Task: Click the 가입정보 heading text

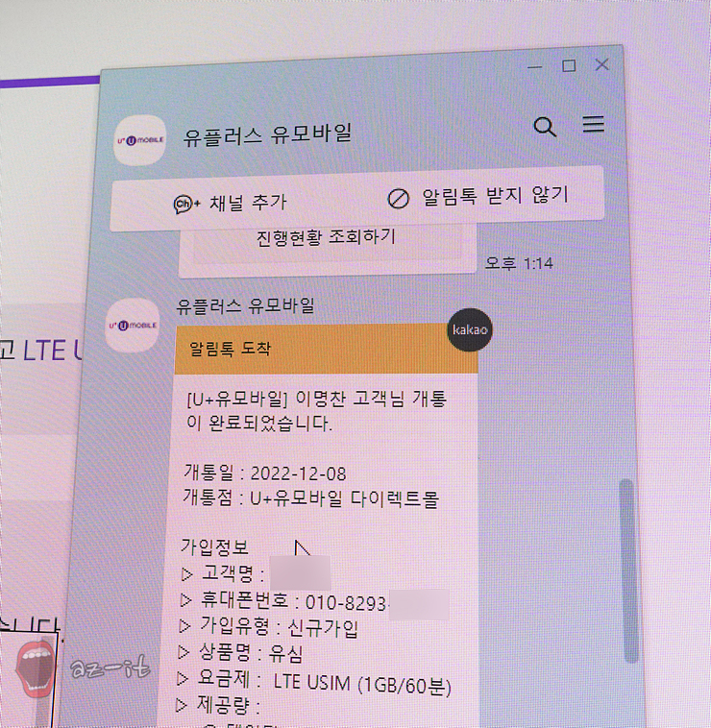Action: pos(214,546)
